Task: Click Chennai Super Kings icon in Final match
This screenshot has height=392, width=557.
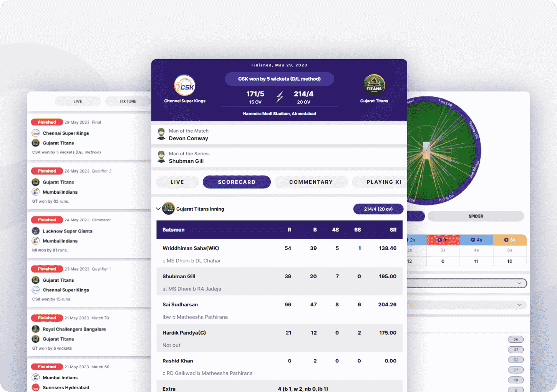Action: pos(36,133)
